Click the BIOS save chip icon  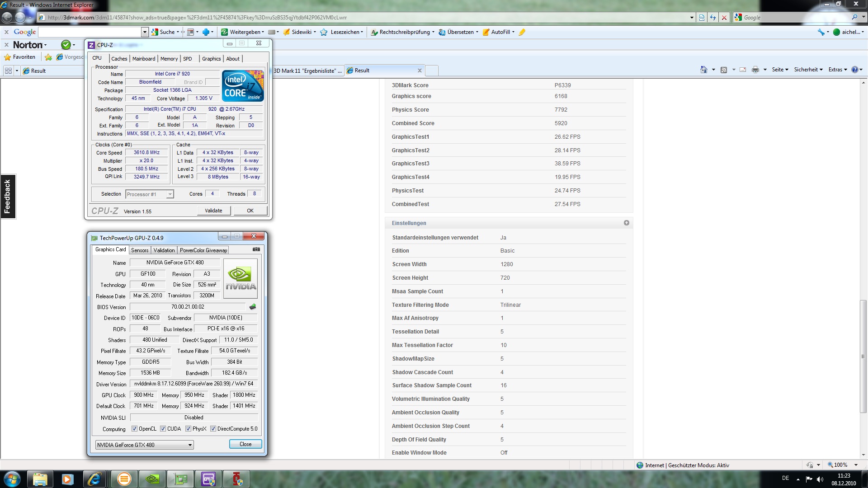[x=253, y=307]
